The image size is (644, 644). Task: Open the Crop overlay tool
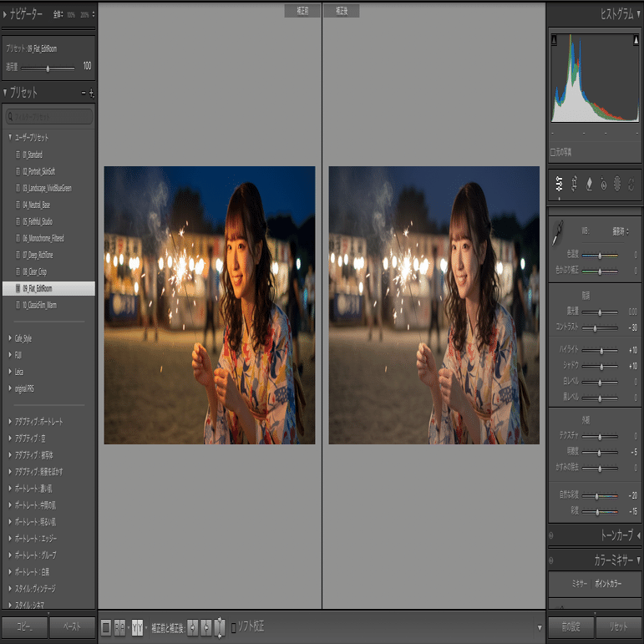tap(574, 184)
